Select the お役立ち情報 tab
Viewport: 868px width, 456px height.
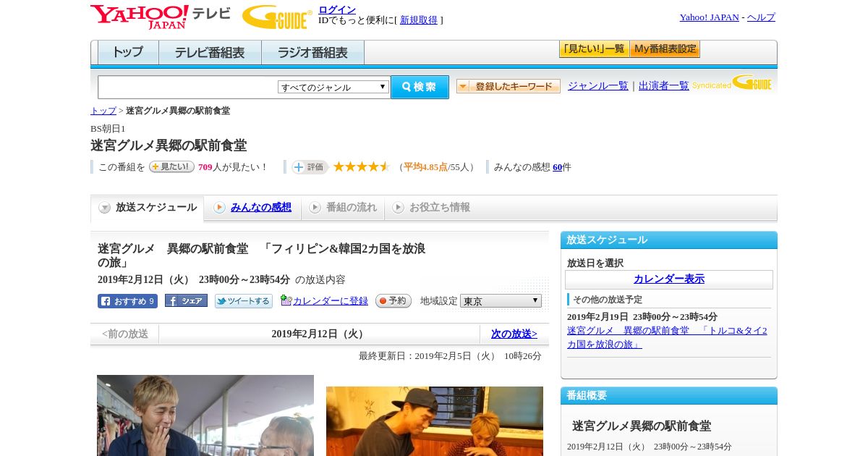(432, 208)
